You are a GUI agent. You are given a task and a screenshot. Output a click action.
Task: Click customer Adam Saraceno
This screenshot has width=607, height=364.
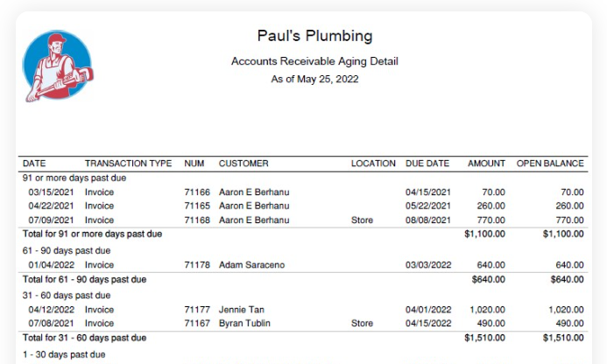coord(251,265)
